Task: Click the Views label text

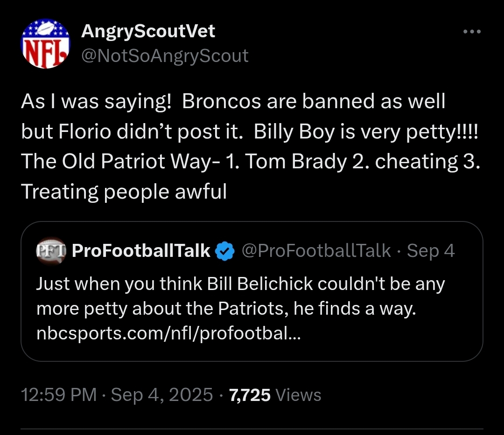Action: [x=299, y=395]
